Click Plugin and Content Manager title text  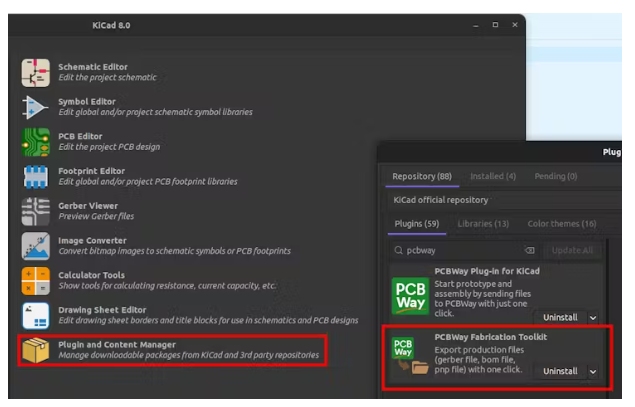[x=117, y=345]
